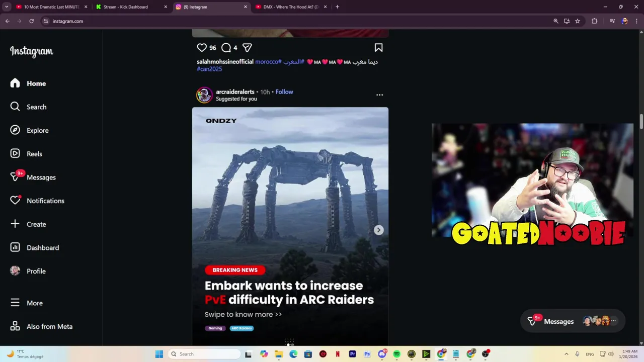Viewport: 644px width, 362px height.
Task: Open the Chrome three-dot menu
Action: tap(636, 21)
